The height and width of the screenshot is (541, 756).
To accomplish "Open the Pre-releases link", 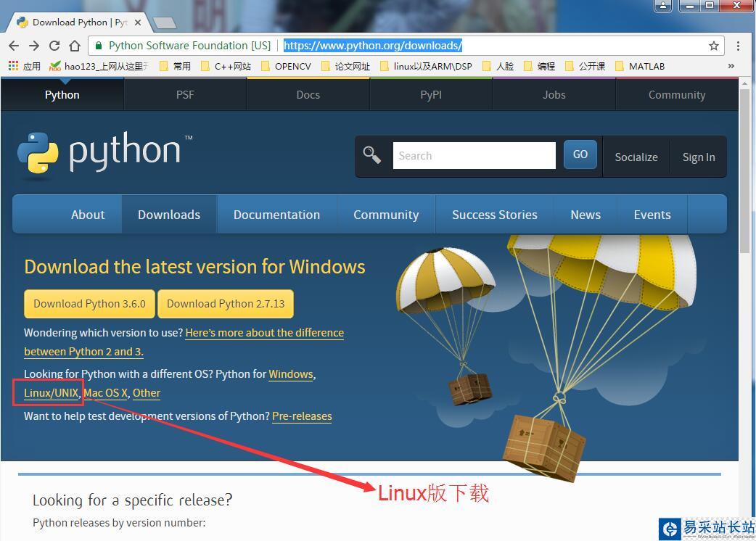I will (302, 416).
